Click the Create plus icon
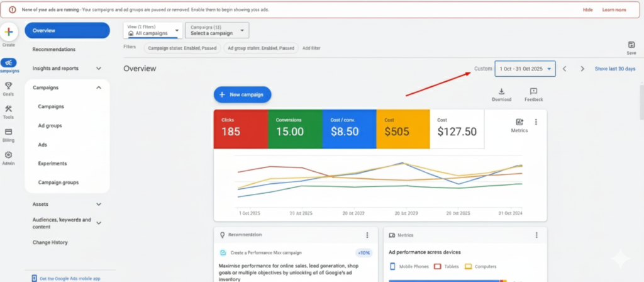 tap(9, 33)
